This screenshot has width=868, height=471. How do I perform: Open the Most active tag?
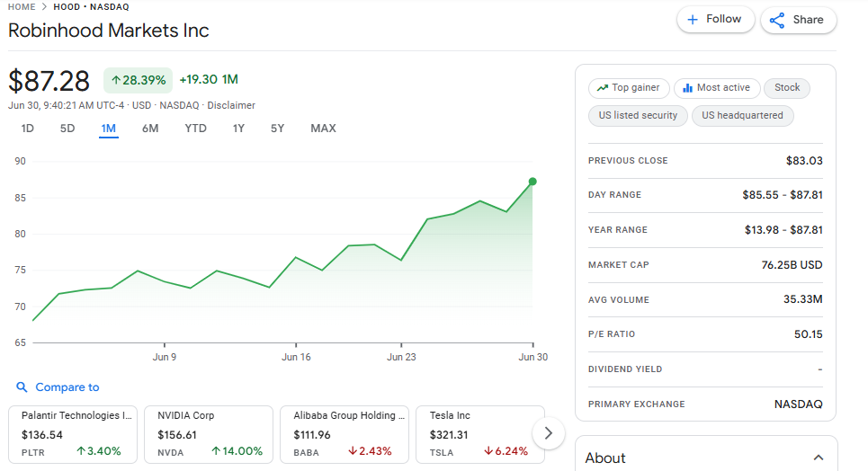click(717, 87)
